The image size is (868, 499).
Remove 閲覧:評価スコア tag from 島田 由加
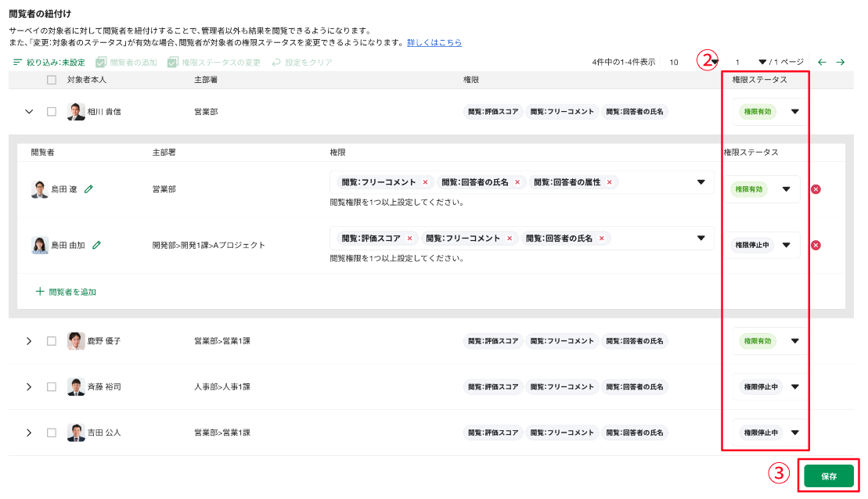coord(409,238)
